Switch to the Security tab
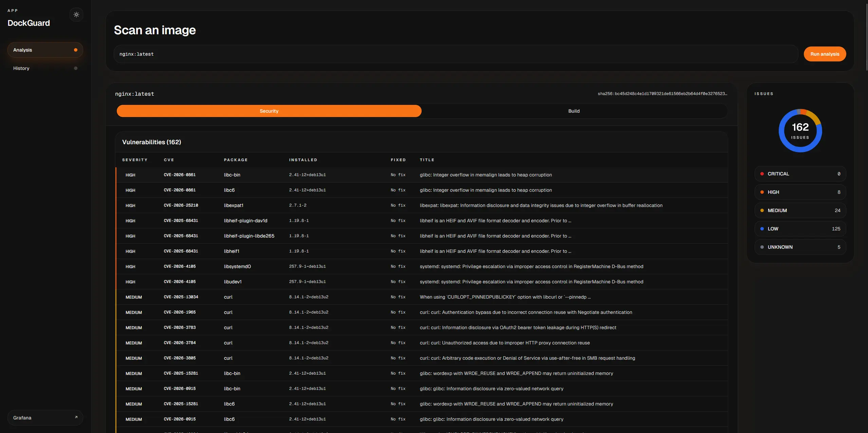This screenshot has width=868, height=433. pyautogui.click(x=269, y=111)
